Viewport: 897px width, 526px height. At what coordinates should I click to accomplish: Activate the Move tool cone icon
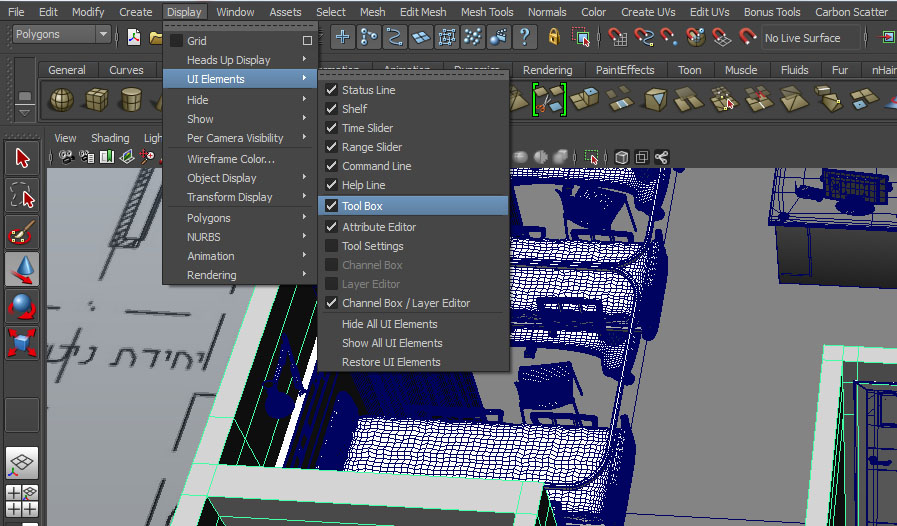point(22,269)
